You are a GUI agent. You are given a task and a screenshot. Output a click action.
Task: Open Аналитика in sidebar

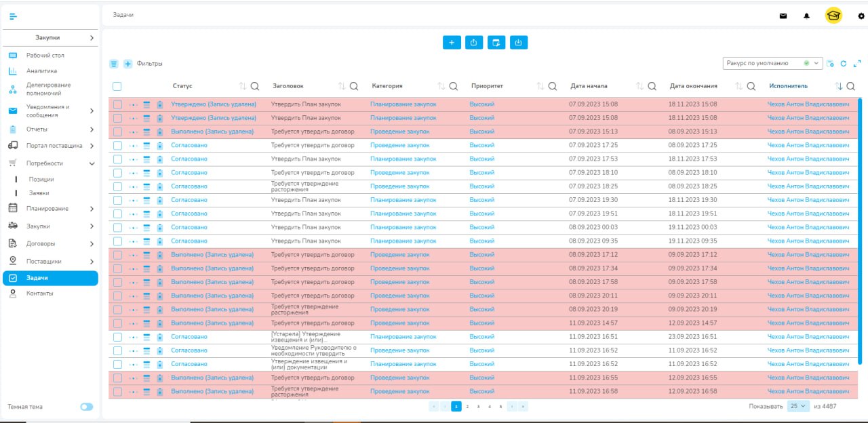pos(41,71)
